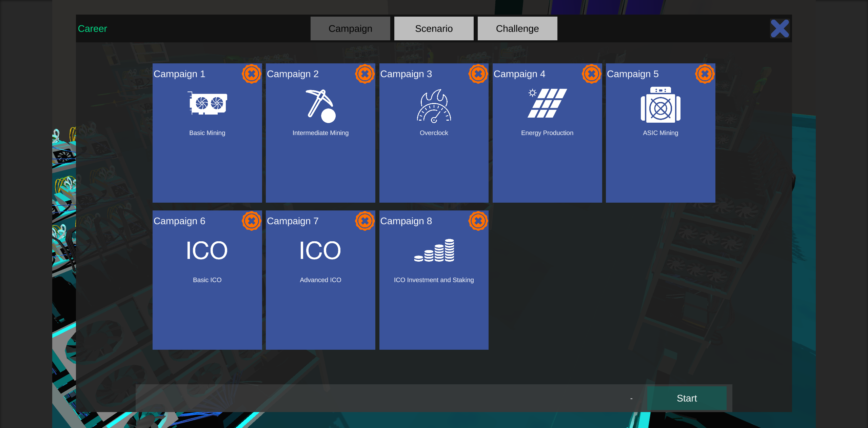This screenshot has height=428, width=868.
Task: Select the Campaign 7 card title
Action: (293, 221)
